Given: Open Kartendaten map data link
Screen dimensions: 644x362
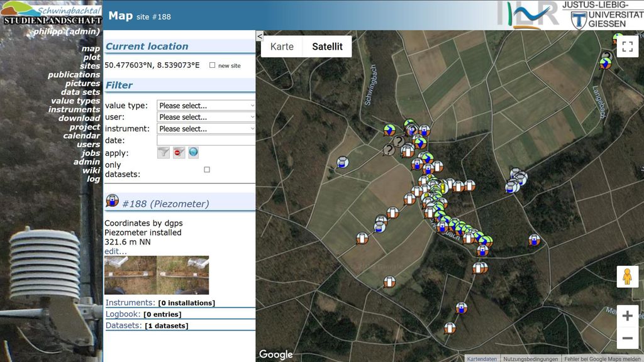Looking at the screenshot, I should [x=482, y=359].
